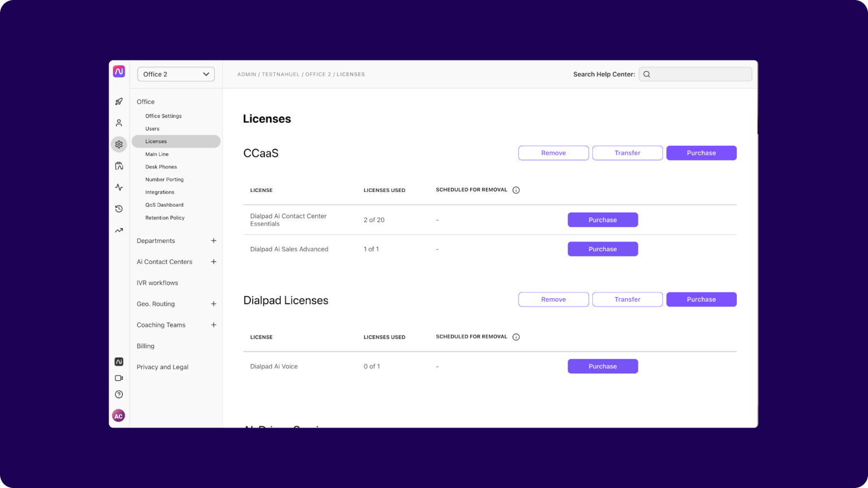The height and width of the screenshot is (488, 868).
Task: Open Privacy and Legal in the sidebar
Action: point(162,367)
